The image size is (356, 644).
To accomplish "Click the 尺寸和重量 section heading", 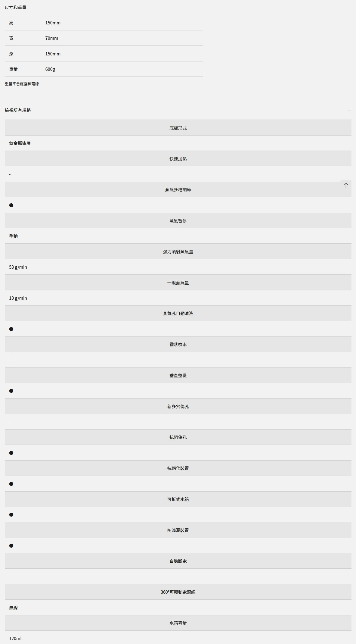I will (16, 7).
